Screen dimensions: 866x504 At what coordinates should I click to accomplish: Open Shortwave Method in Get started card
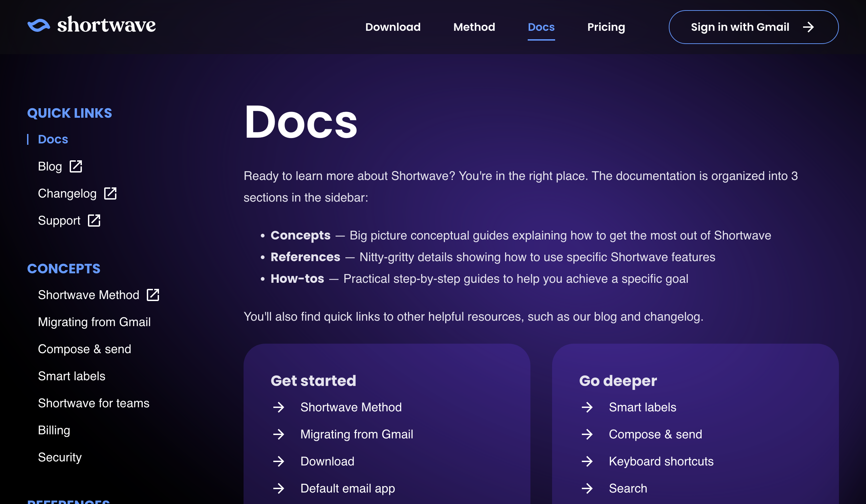pos(351,407)
